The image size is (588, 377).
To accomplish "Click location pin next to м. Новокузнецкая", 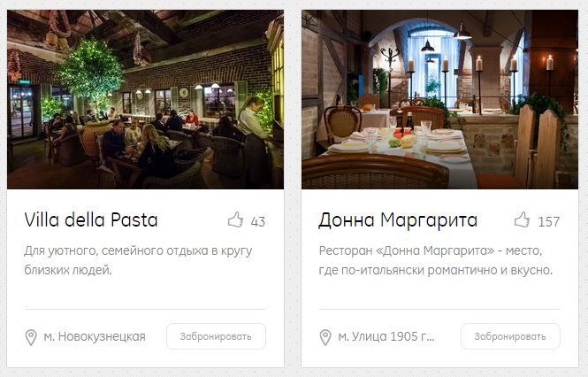I will (x=31, y=337).
